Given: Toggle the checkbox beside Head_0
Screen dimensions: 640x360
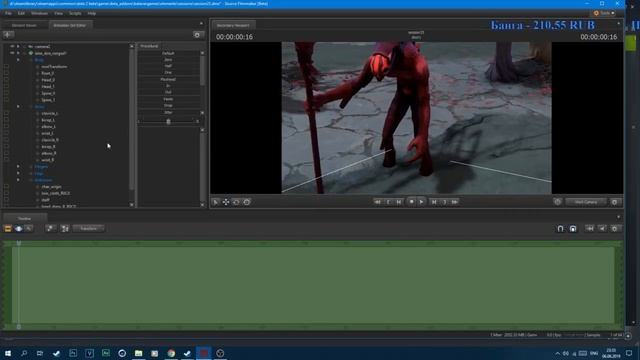Looking at the screenshot, I should pyautogui.click(x=6, y=80).
